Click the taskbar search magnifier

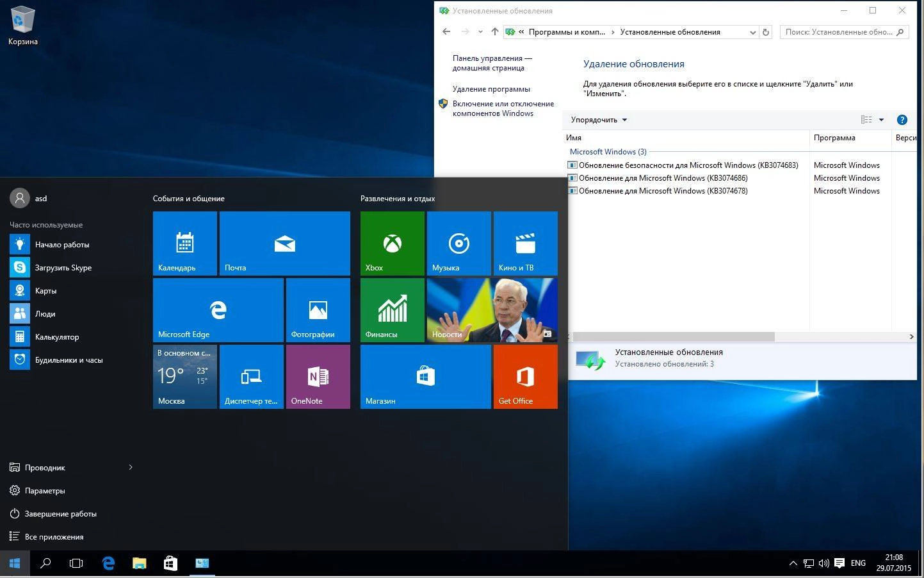pyautogui.click(x=45, y=564)
